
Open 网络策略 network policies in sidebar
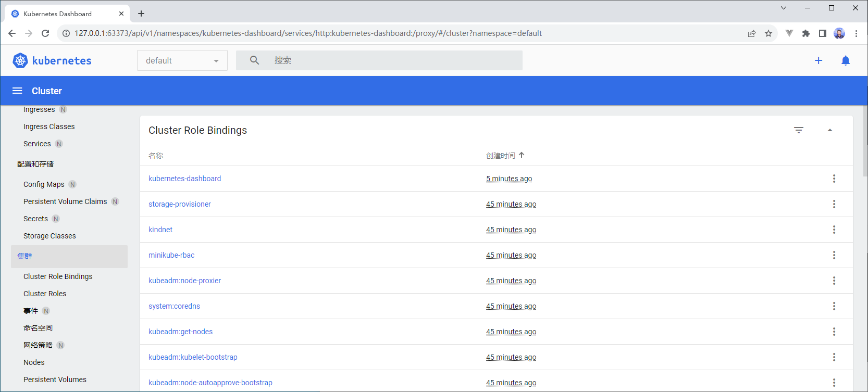pos(38,345)
